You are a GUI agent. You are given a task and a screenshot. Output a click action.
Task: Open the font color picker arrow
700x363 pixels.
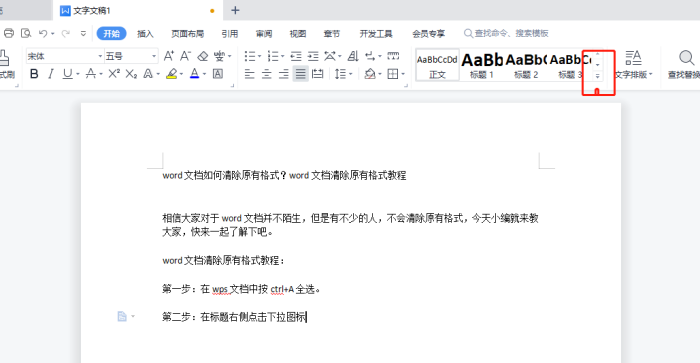[204, 74]
